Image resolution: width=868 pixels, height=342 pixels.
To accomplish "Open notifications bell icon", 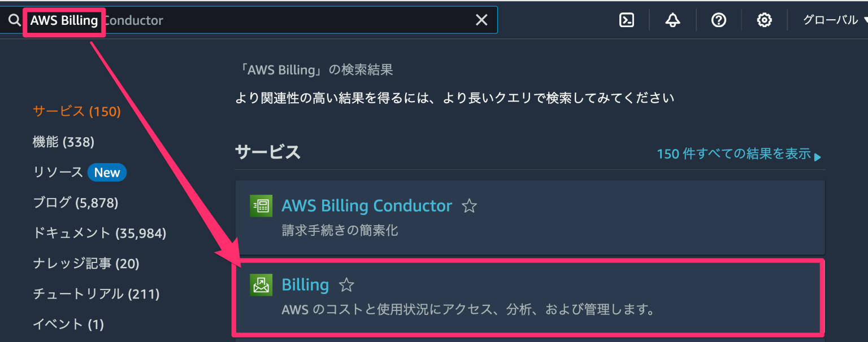I will point(672,19).
